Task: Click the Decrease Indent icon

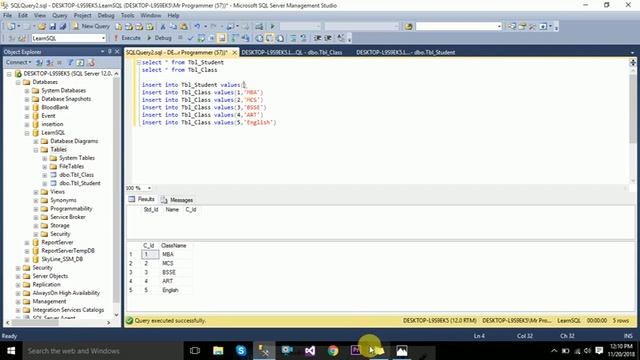Action: coord(317,38)
